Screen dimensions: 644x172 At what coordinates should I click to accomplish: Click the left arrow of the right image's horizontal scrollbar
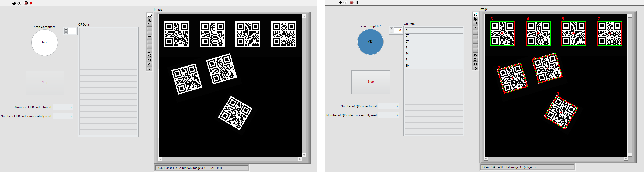pos(486,159)
